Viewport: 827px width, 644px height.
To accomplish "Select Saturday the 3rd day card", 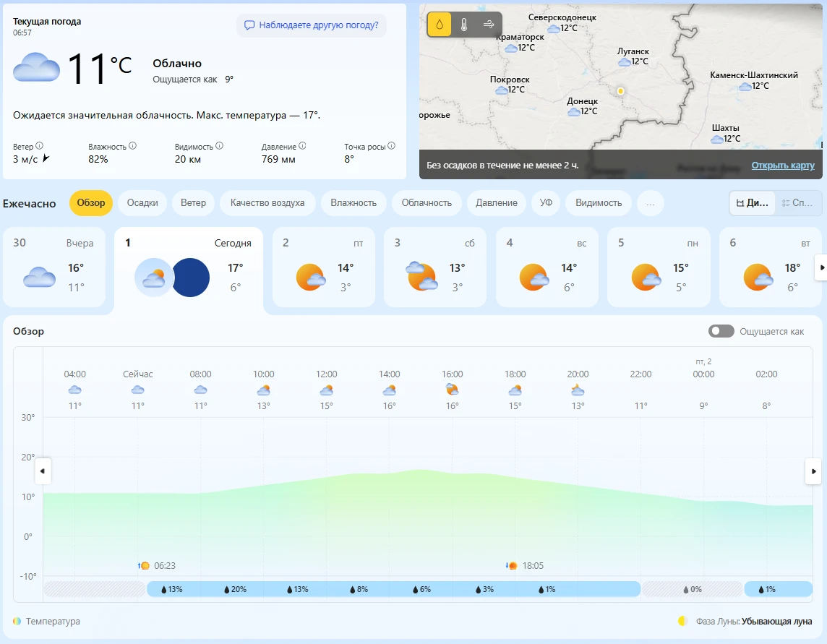I will pos(434,267).
